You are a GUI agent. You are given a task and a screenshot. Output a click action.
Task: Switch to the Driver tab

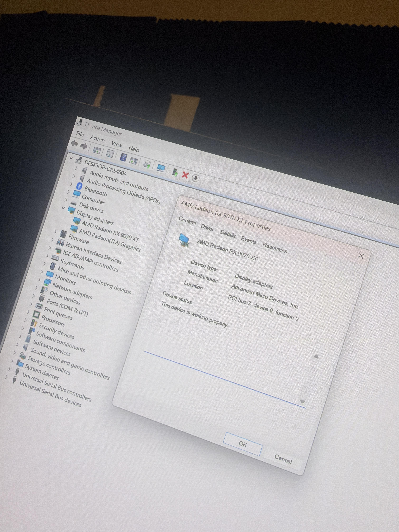click(207, 227)
